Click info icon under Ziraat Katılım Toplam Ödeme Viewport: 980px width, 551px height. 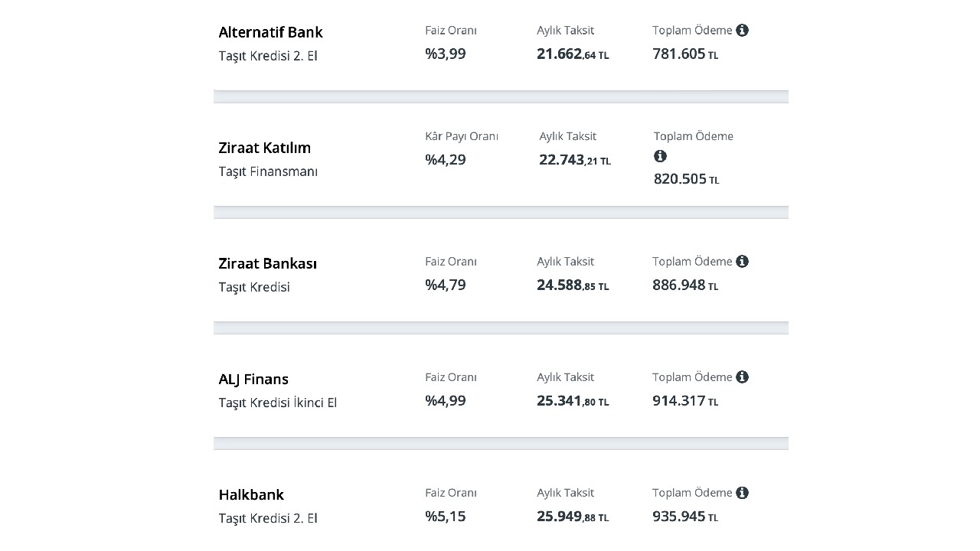click(x=660, y=156)
